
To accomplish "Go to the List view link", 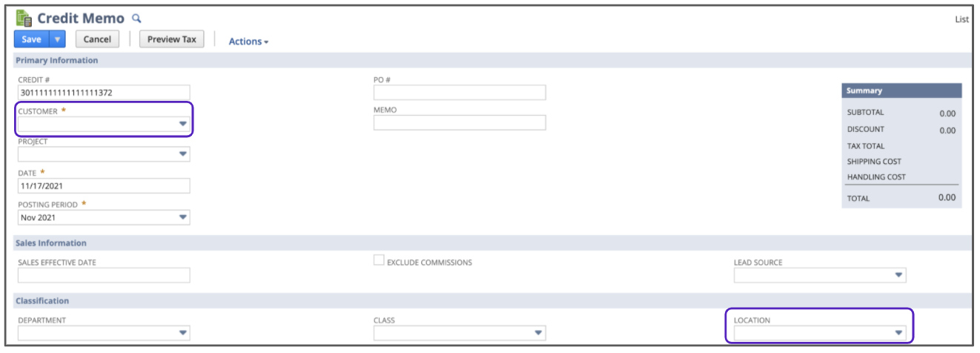I will pyautogui.click(x=961, y=20).
